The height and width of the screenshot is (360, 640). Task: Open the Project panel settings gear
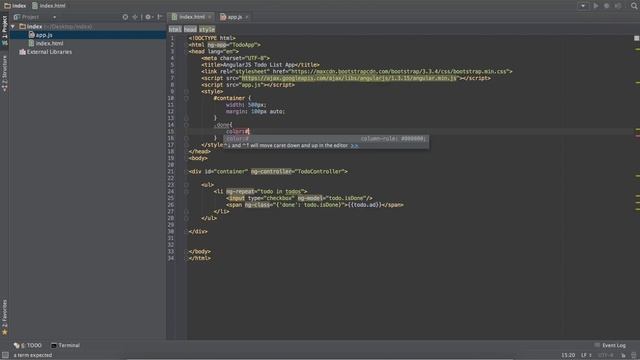click(148, 17)
